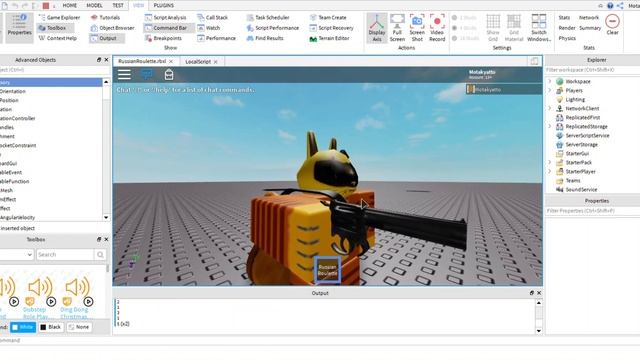This screenshot has width=640, height=360.
Task: Switch to the LocalScript tab
Action: pyautogui.click(x=198, y=62)
